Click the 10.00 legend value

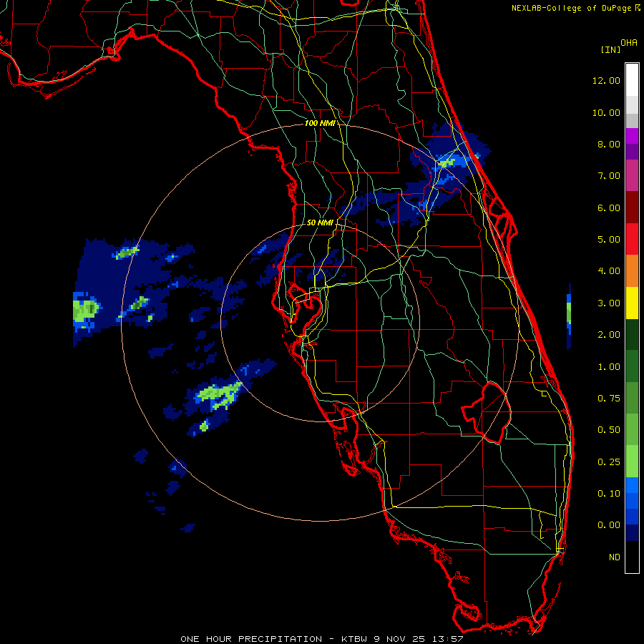click(606, 112)
